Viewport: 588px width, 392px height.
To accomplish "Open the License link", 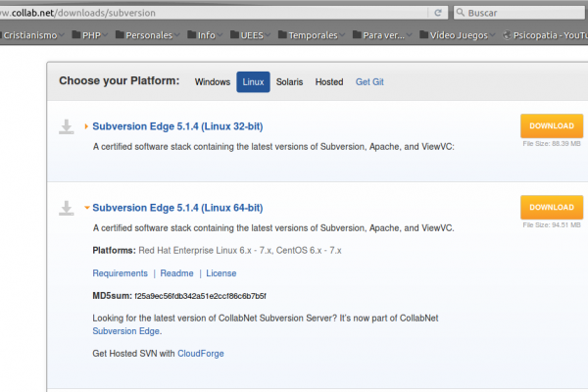I will [x=221, y=273].
